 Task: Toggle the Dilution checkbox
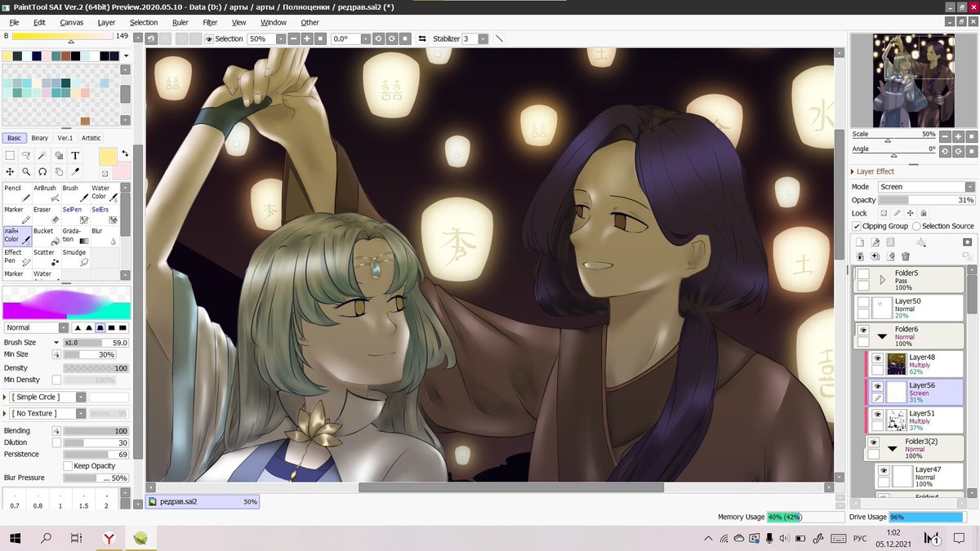[56, 442]
